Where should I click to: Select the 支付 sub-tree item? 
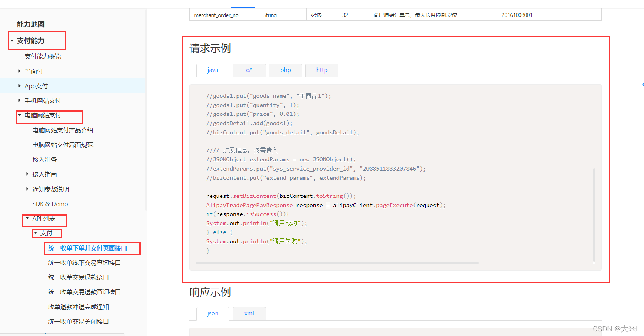point(46,233)
